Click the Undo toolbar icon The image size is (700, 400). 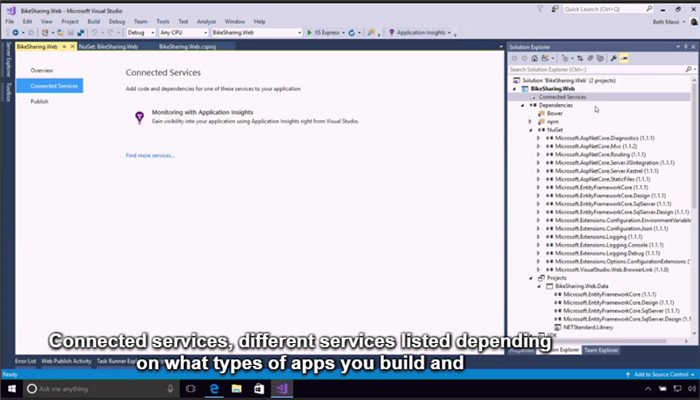click(x=95, y=33)
